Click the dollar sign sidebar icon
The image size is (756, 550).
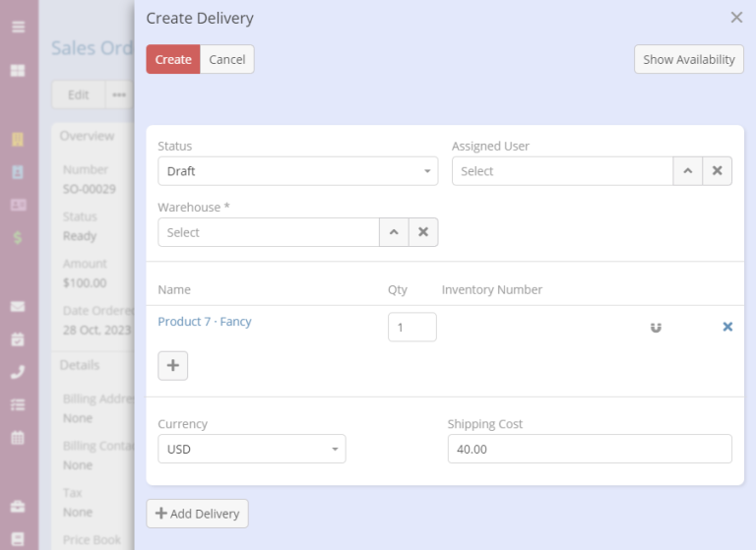[18, 237]
